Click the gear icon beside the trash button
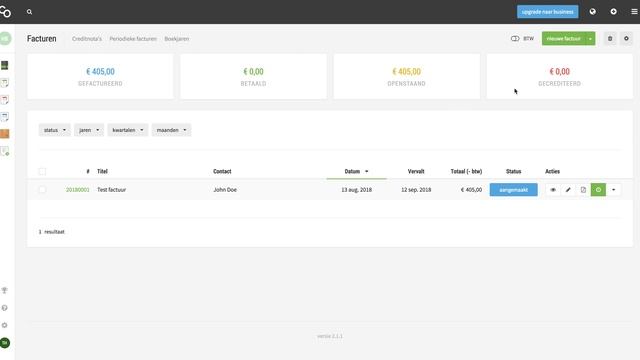Screen dimensions: 640x360 pyautogui.click(x=627, y=39)
